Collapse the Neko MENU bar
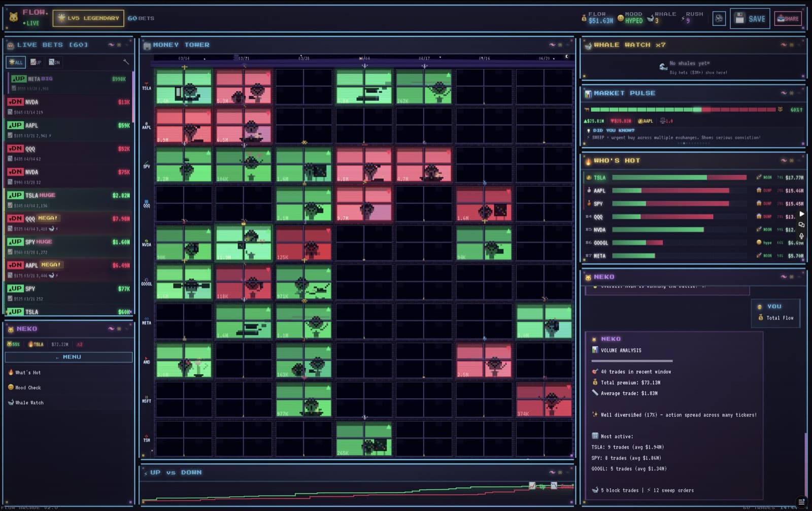Image resolution: width=812 pixels, height=511 pixels. click(x=69, y=357)
